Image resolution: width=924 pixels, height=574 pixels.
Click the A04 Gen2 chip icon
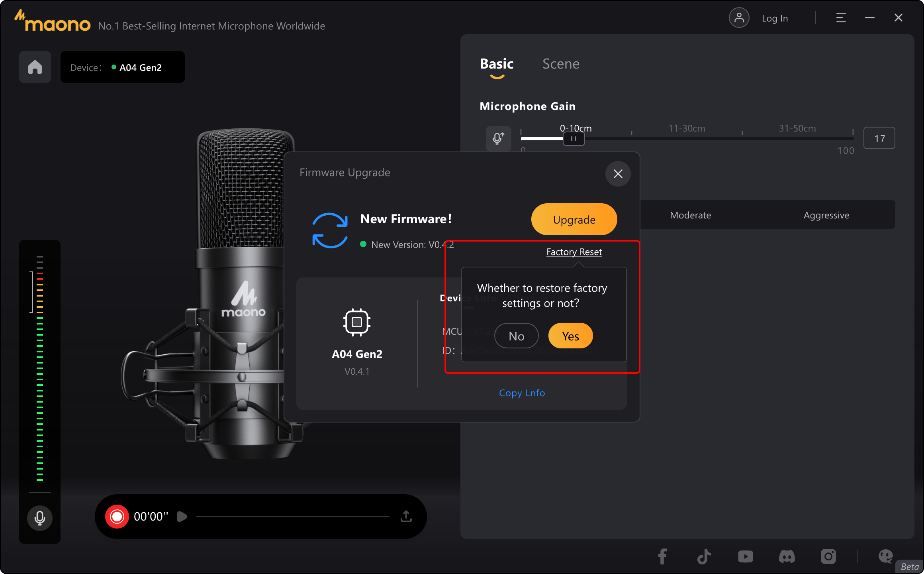357,322
